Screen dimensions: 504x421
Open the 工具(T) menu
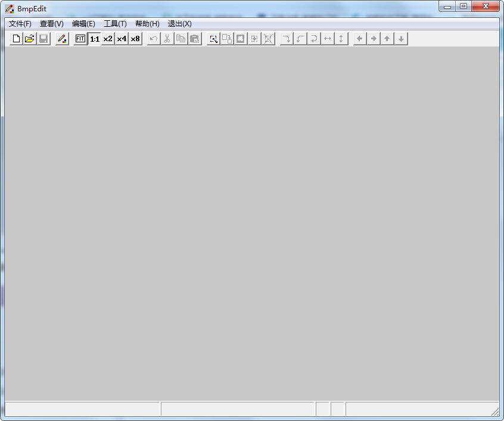(x=115, y=24)
